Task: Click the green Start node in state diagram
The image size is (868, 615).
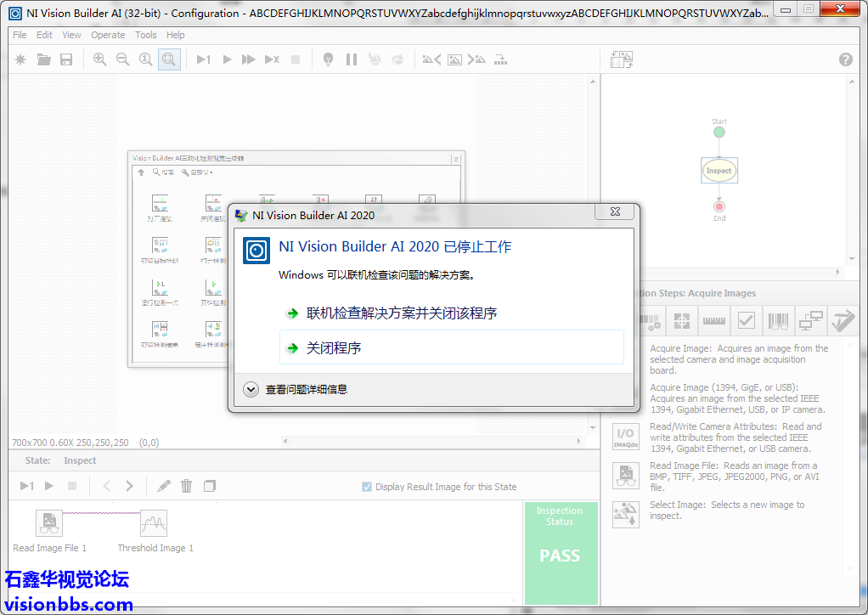Action: click(x=719, y=132)
